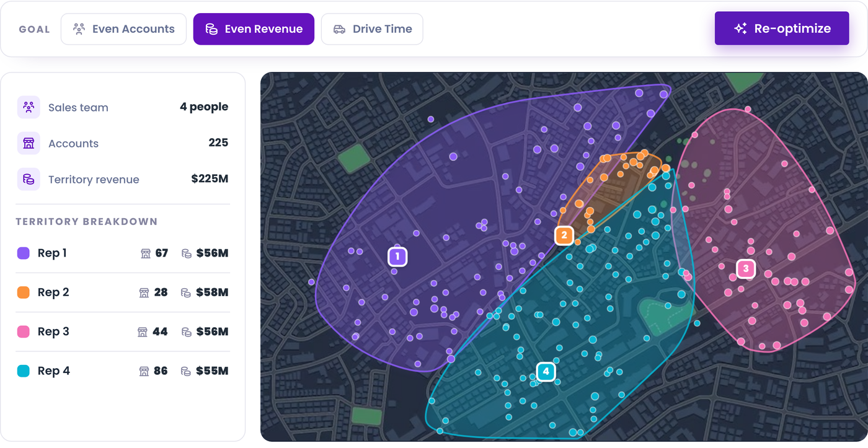868x448 pixels.
Task: Select territory marker 1 on the map
Action: coord(397,257)
